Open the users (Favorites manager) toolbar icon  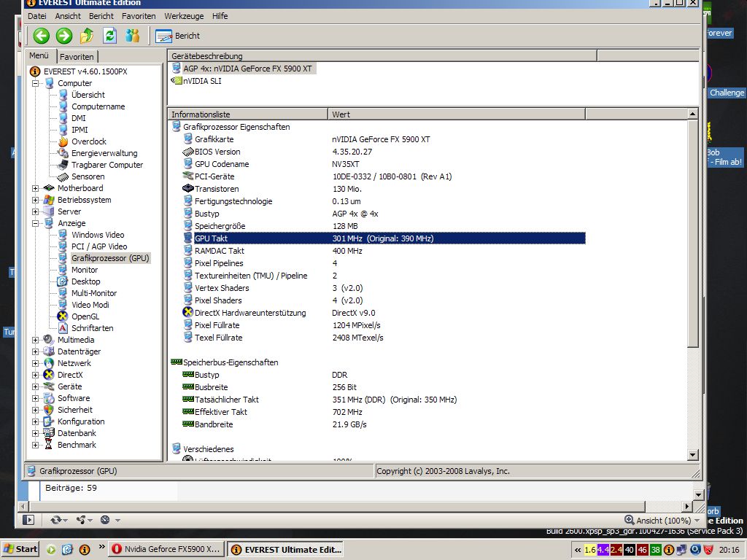click(133, 36)
